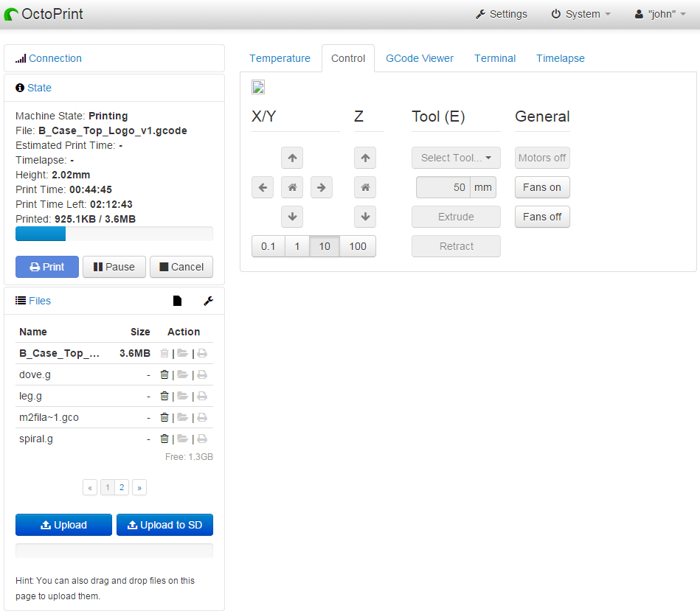Open the Select Tool dropdown
The height and width of the screenshot is (614, 700).
(x=456, y=158)
